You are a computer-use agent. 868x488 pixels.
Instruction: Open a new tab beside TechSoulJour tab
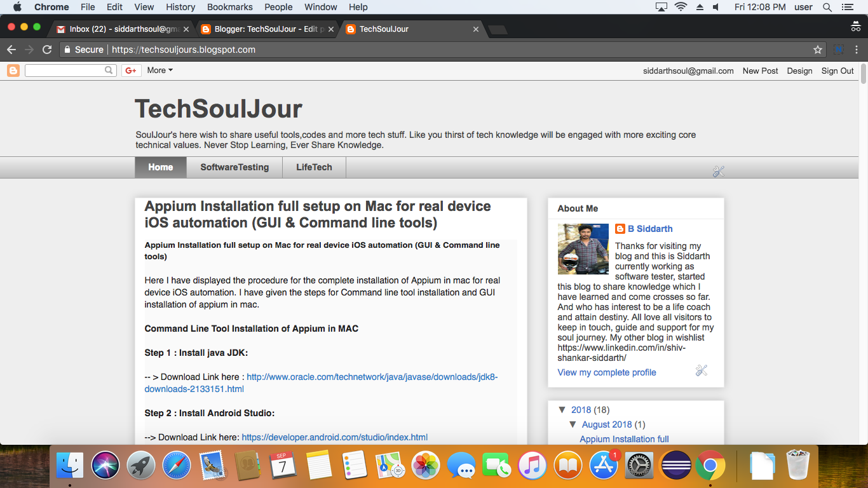click(498, 29)
